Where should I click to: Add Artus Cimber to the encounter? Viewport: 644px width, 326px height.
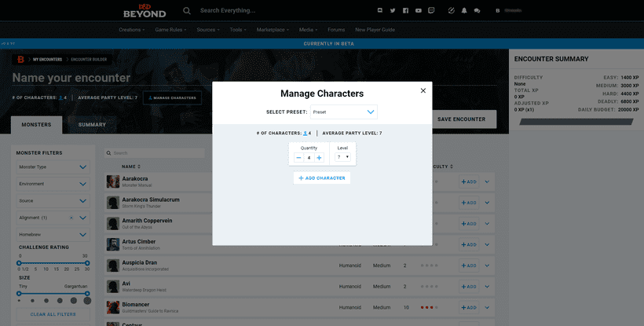click(x=469, y=244)
